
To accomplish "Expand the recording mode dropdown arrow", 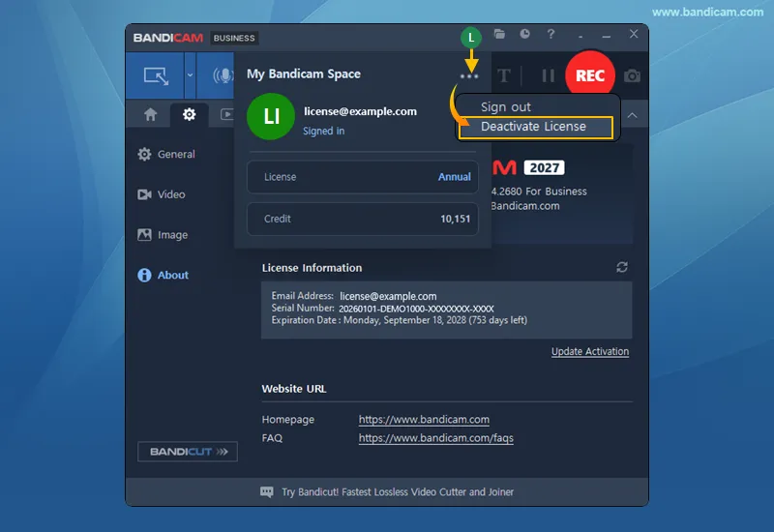I will (x=190, y=75).
